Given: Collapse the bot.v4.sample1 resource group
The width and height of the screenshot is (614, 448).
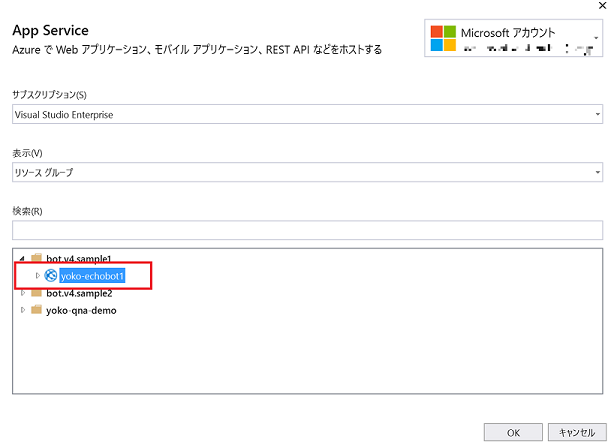Looking at the screenshot, I should (x=22, y=259).
